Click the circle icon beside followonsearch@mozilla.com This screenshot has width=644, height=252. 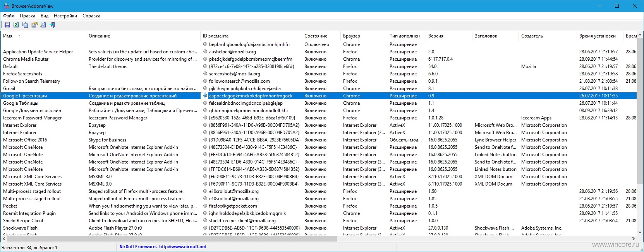(x=205, y=81)
